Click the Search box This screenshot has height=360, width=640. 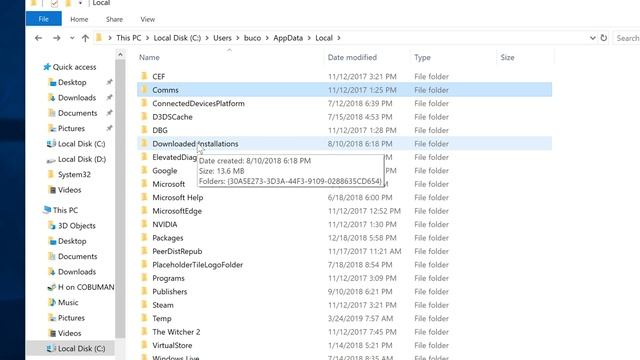(x=627, y=38)
